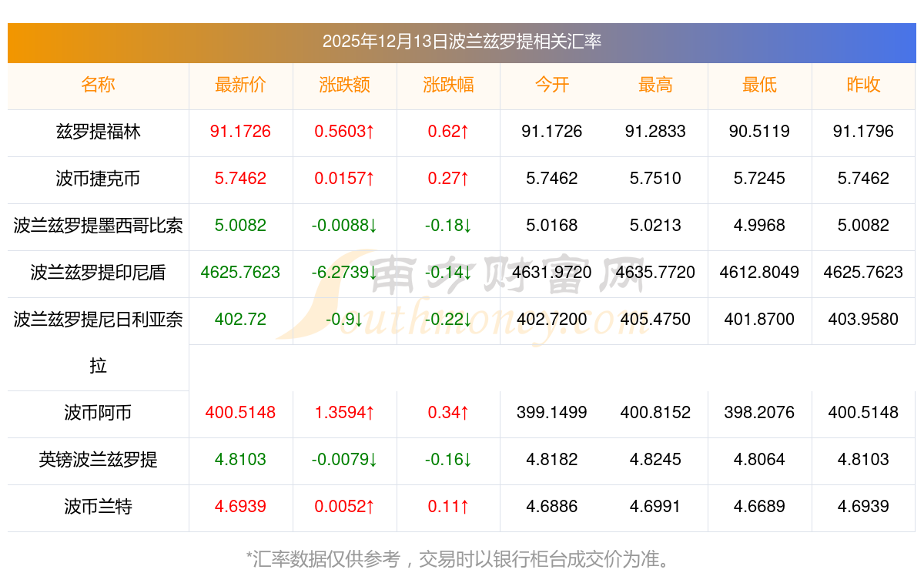Select the 波币阿币 row name

98,413
